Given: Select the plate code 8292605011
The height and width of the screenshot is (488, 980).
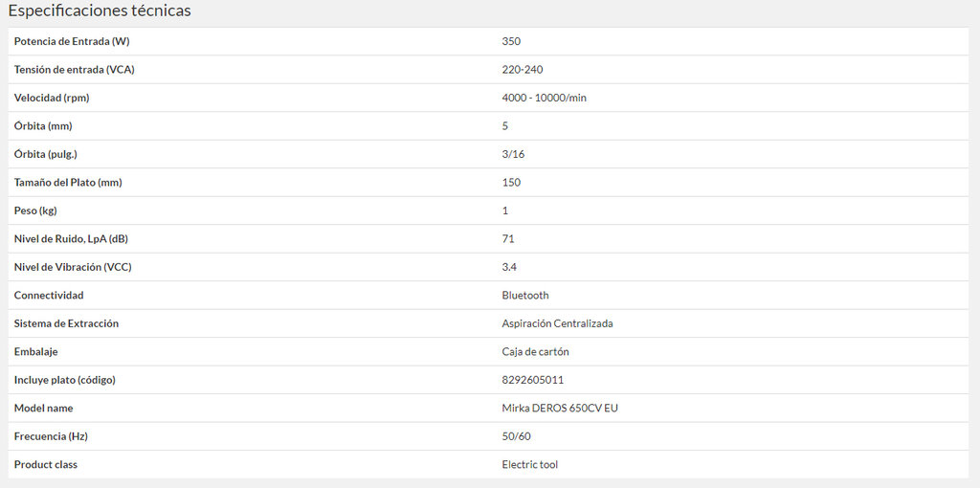Looking at the screenshot, I should (532, 380).
